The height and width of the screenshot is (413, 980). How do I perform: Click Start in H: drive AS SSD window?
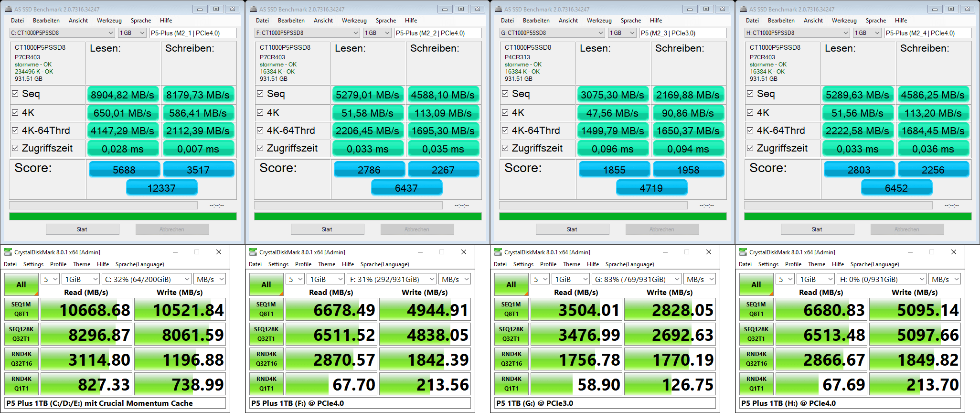point(817,229)
